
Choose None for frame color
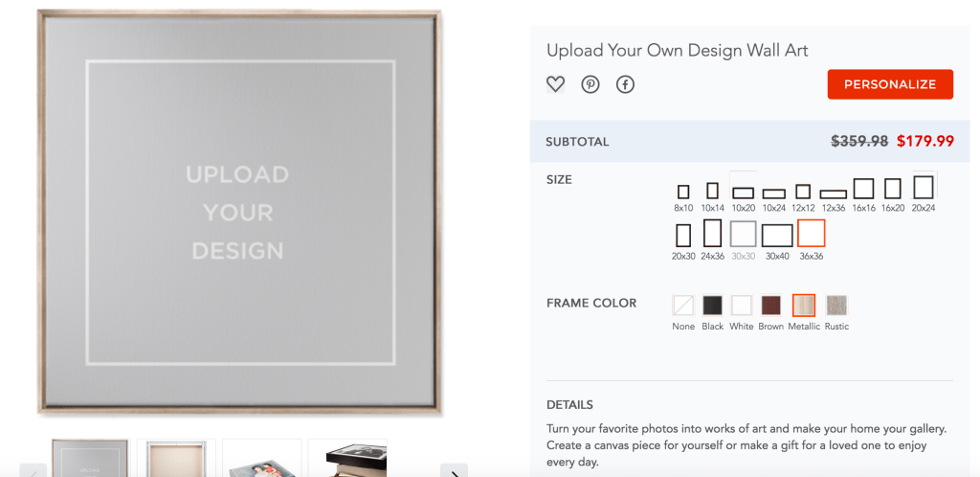click(x=683, y=306)
